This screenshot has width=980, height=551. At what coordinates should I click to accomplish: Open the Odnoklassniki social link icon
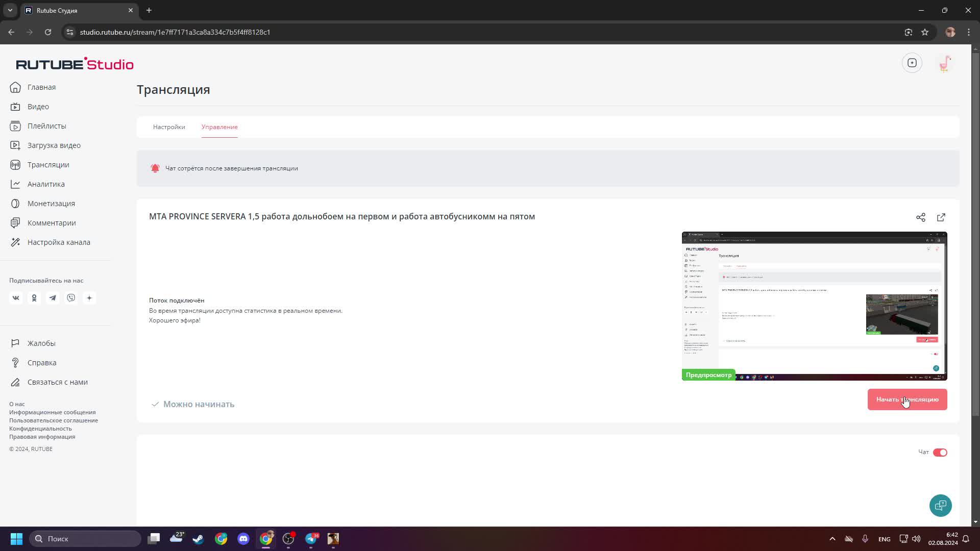(x=34, y=298)
